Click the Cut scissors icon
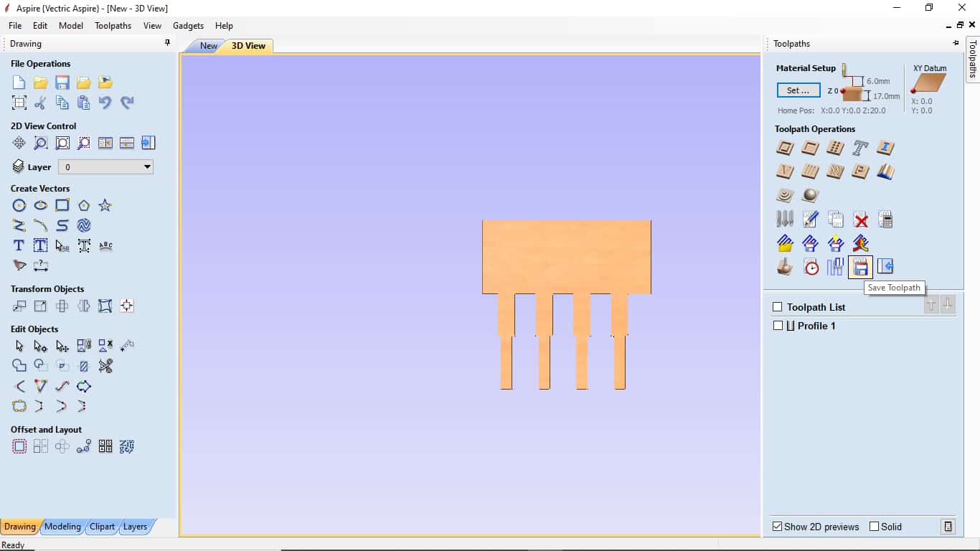This screenshot has width=980, height=551. pos(41,103)
